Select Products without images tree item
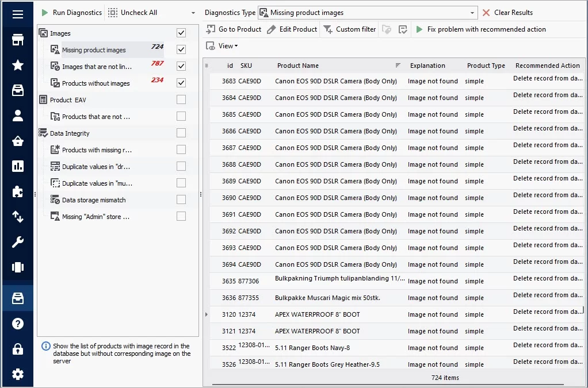This screenshot has width=588, height=388. click(x=96, y=83)
